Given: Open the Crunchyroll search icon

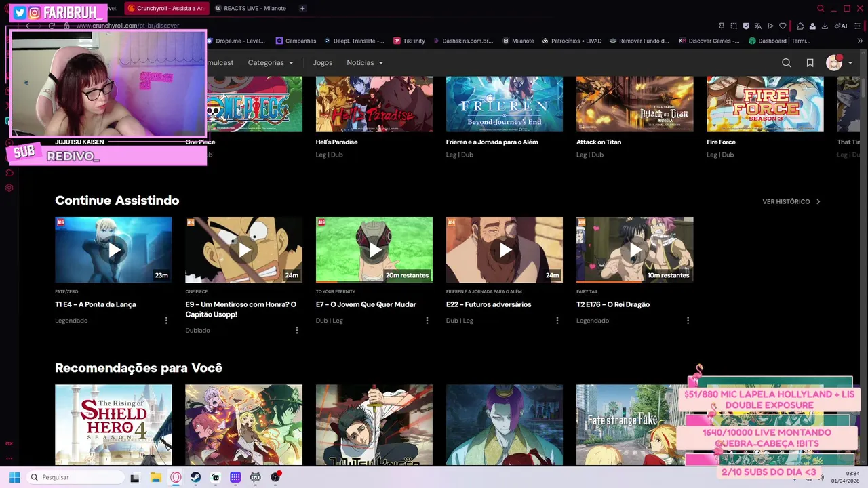Looking at the screenshot, I should (x=787, y=62).
